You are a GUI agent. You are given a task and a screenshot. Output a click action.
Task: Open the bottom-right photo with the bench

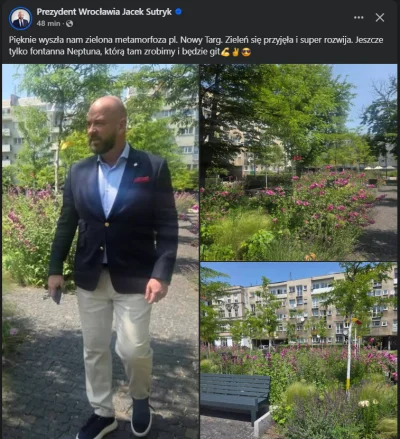coord(299,351)
